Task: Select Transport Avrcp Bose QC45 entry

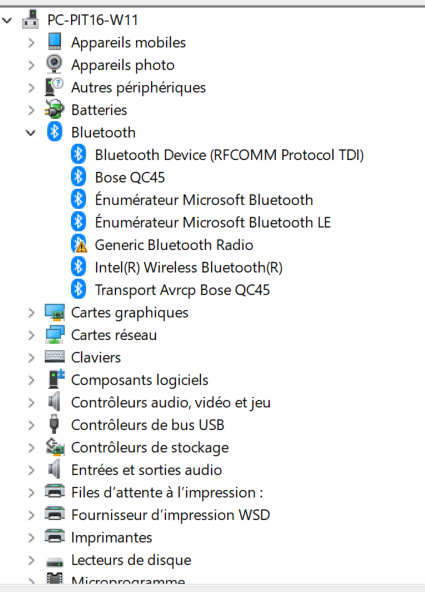Action: [x=182, y=290]
